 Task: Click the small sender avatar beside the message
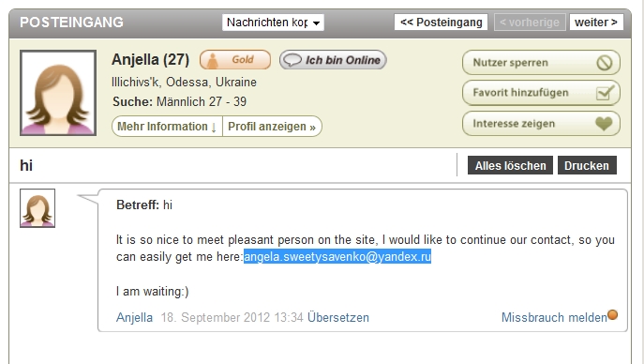[37, 208]
